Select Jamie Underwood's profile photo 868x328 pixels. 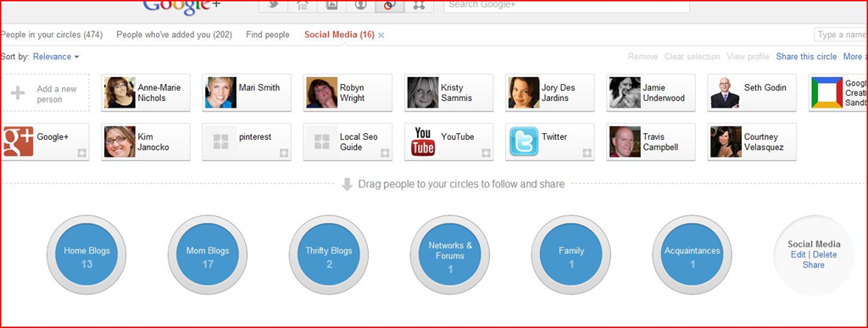pos(625,92)
